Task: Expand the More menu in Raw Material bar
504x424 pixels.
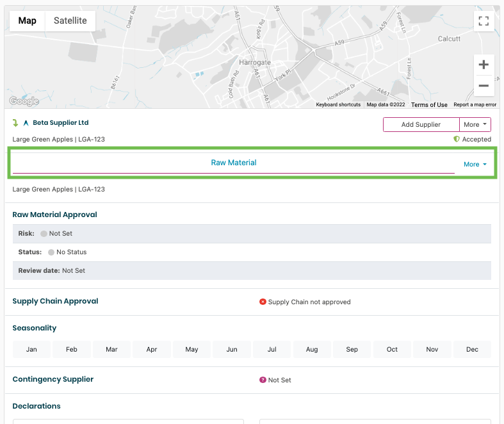Action: (475, 165)
